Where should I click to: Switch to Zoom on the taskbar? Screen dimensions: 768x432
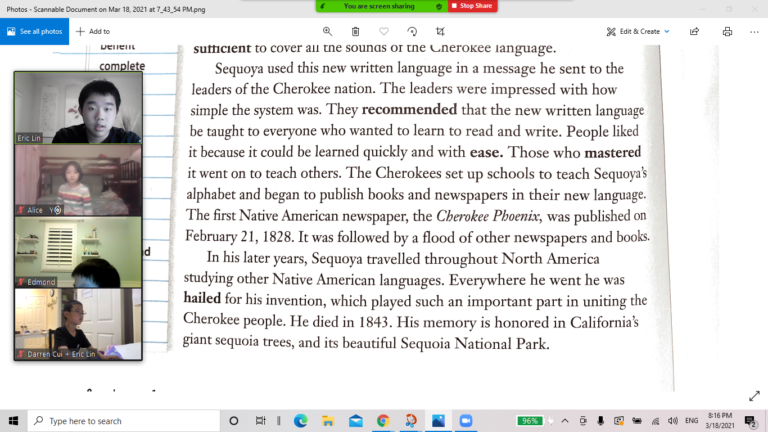466,421
